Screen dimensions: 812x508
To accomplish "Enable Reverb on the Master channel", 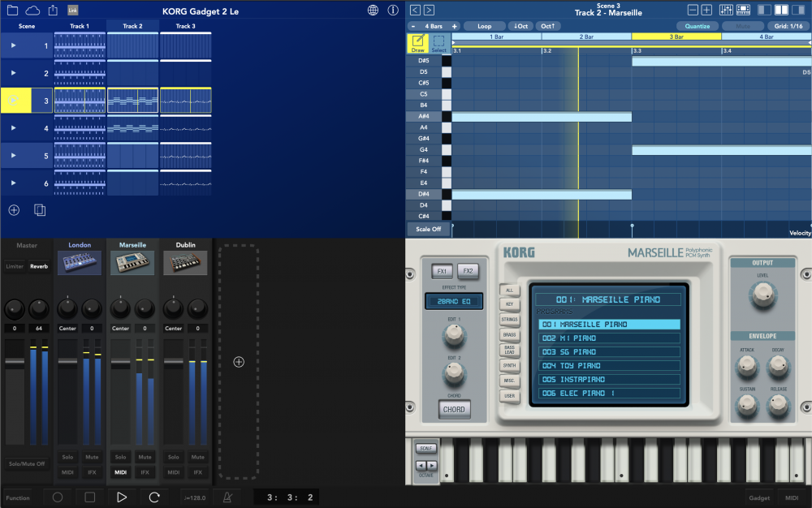I will pyautogui.click(x=39, y=266).
